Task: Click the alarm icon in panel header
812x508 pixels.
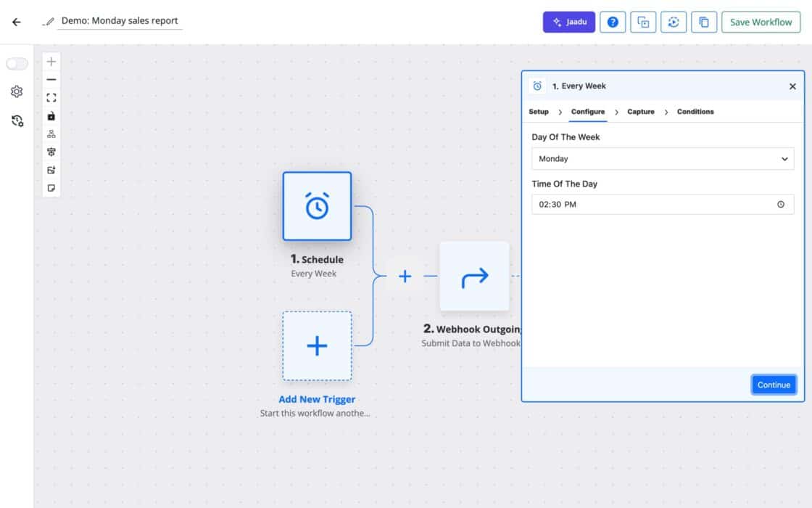Action: [x=537, y=86]
